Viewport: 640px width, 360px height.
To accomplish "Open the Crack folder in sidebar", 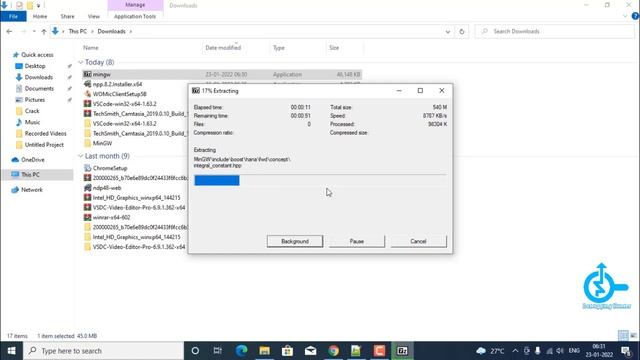I will [32, 111].
